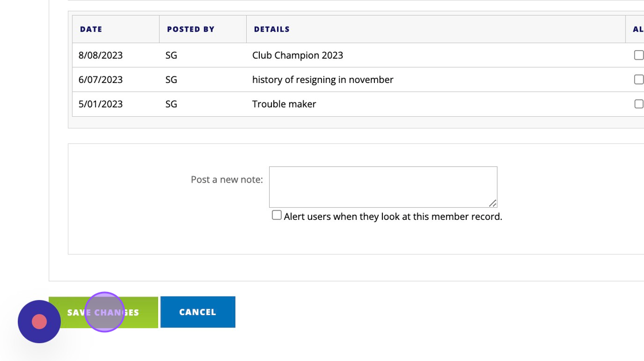Click the Alert users when they look label
644x361 pixels.
click(x=393, y=216)
